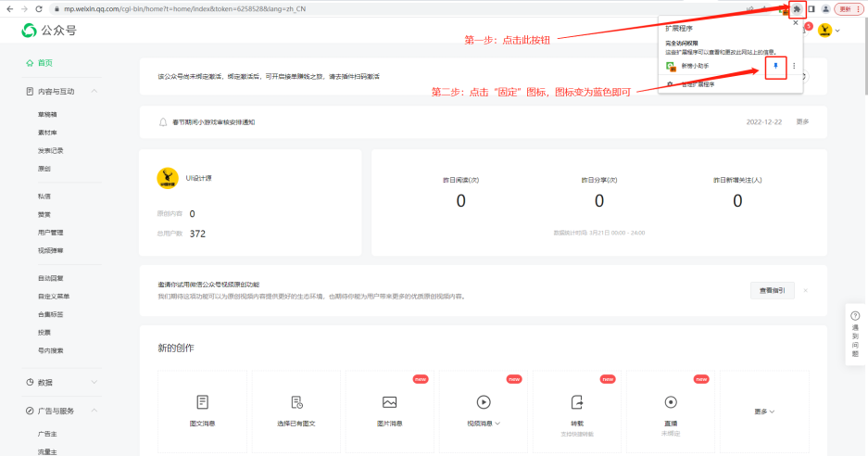The image size is (868, 456).
Task: Click the 数据 pie chart icon
Action: [30, 382]
